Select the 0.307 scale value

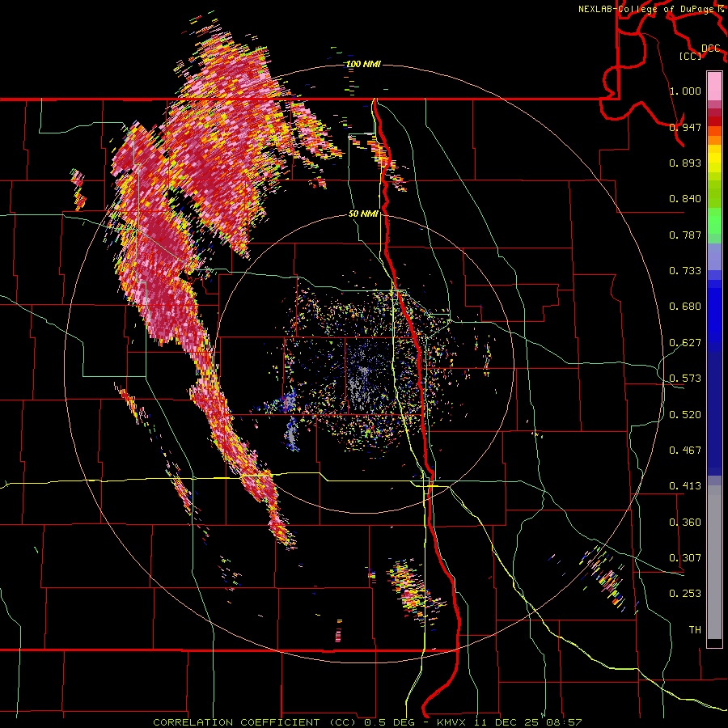pyautogui.click(x=685, y=558)
